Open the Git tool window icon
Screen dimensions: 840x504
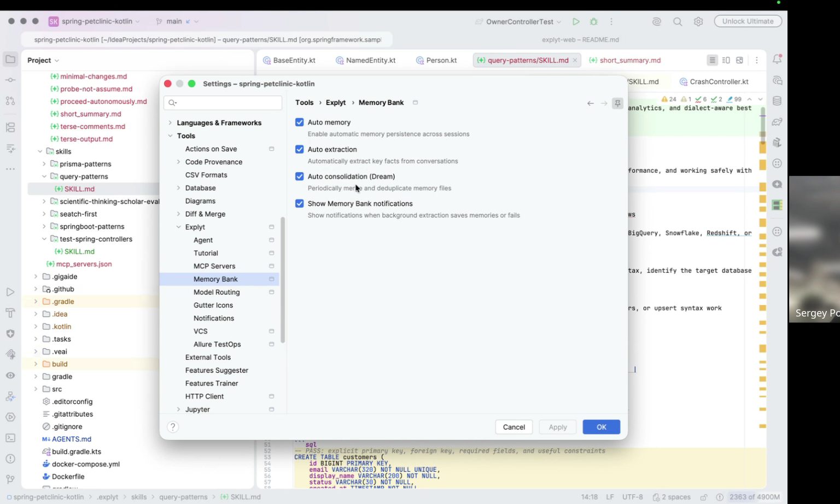[x=10, y=479]
